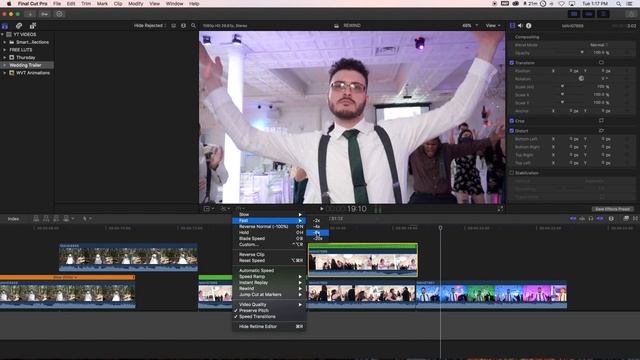This screenshot has width=640, height=360.
Task: Open the Video inspector tab icon
Action: pos(512,25)
